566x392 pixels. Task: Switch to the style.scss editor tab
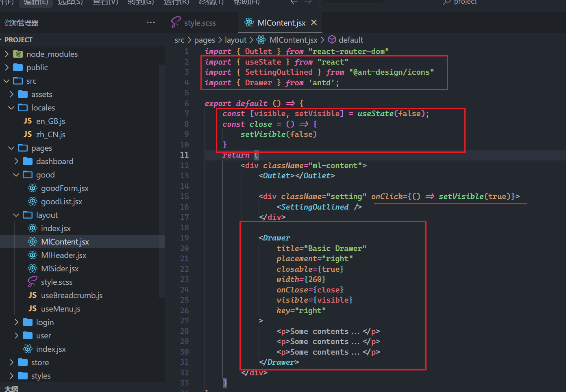200,23
